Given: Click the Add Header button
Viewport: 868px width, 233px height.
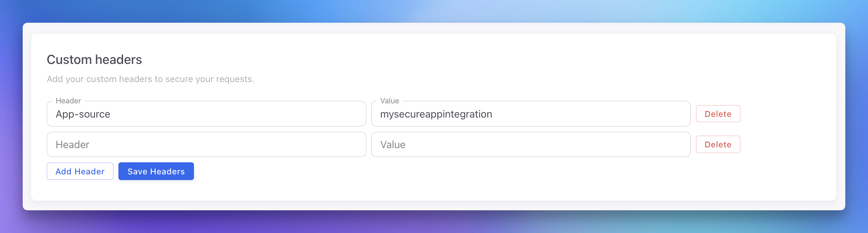Looking at the screenshot, I should (x=80, y=171).
